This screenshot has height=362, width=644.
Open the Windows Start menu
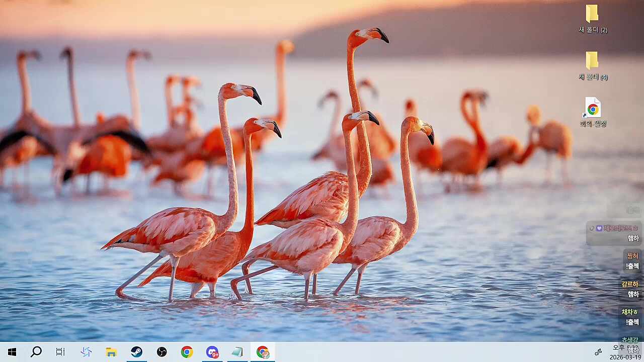12,352
